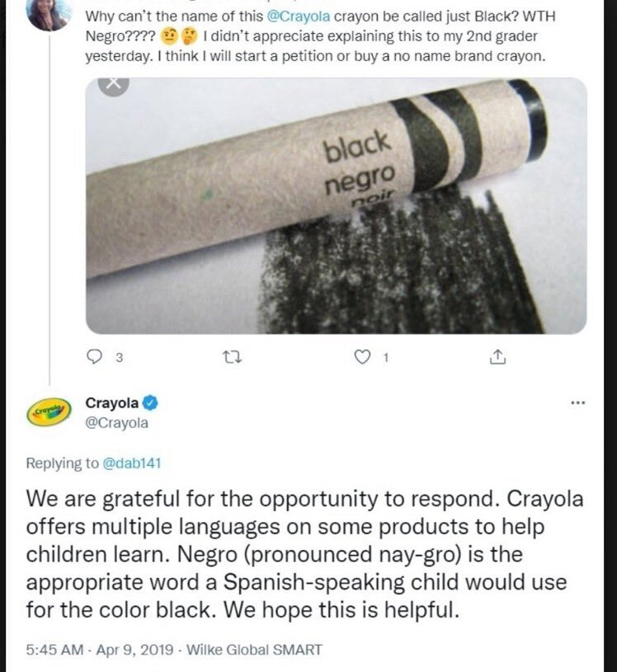Click the reply speech bubble icon

click(x=93, y=358)
